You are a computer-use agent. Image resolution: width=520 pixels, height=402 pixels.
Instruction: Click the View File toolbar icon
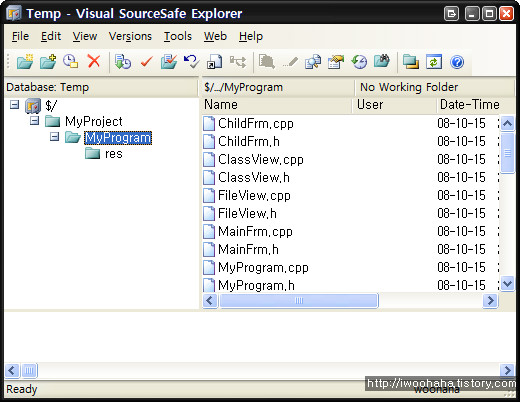(267, 62)
